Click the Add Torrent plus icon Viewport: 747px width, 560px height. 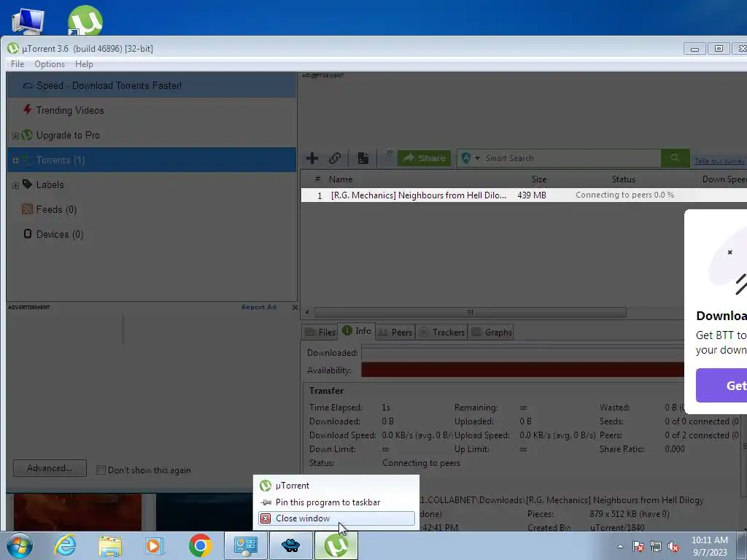pos(312,158)
